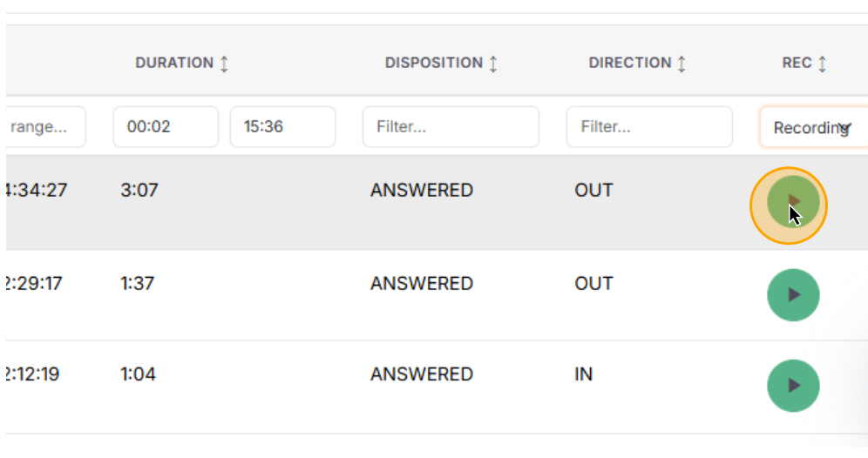Viewport: 868px width, 458px height.
Task: Click the DURATION column header label
Action: [x=174, y=64]
